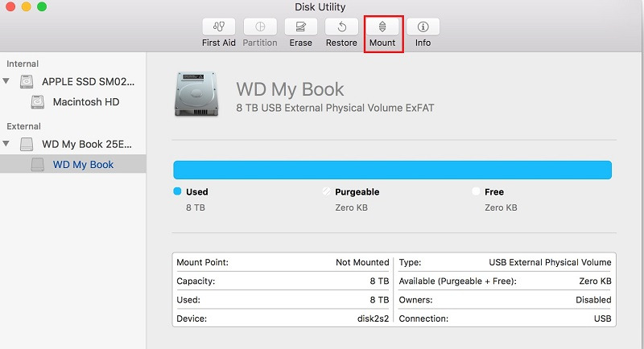644x349 pixels.
Task: Zoom the window with green button
Action: (x=42, y=6)
